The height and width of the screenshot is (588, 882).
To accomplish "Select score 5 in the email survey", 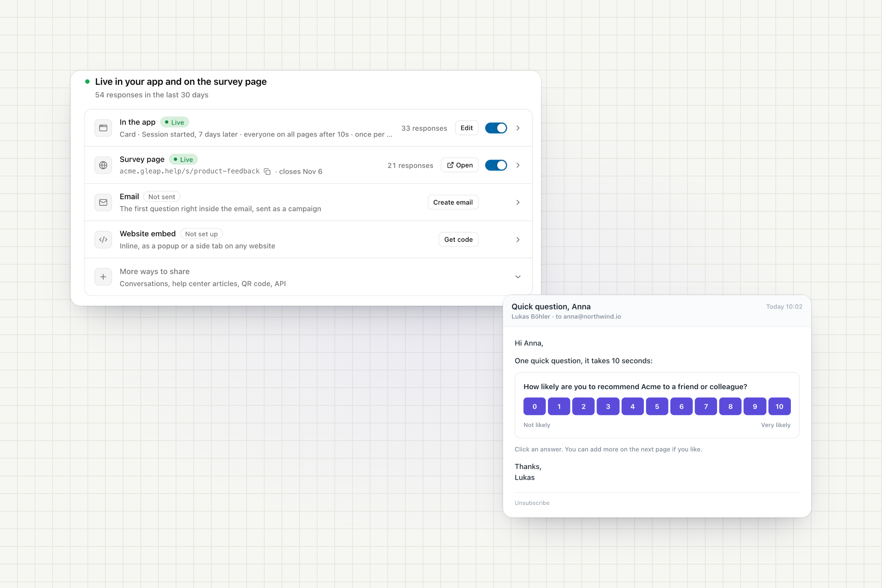I will 657,406.
